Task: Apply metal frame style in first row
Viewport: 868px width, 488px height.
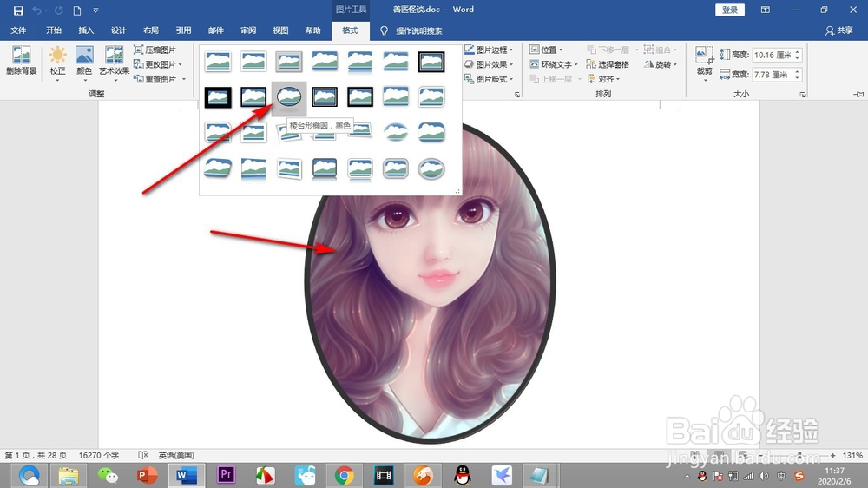Action: point(289,62)
